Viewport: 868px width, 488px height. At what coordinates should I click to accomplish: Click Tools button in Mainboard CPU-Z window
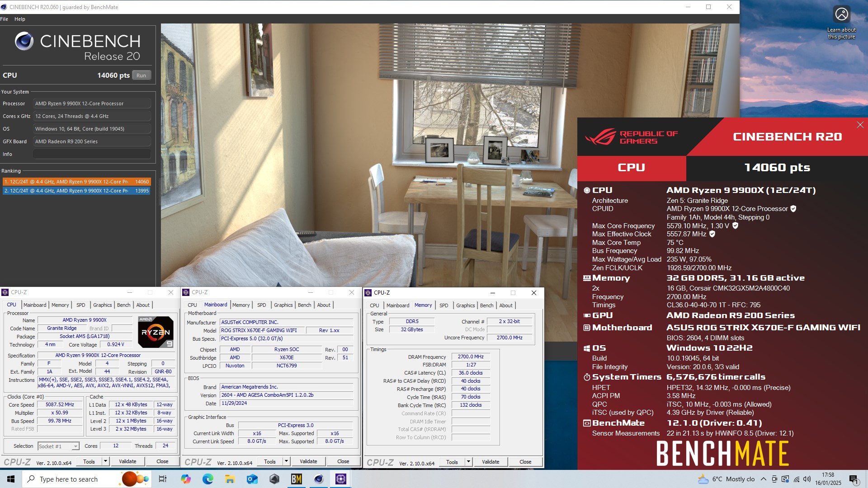270,461
